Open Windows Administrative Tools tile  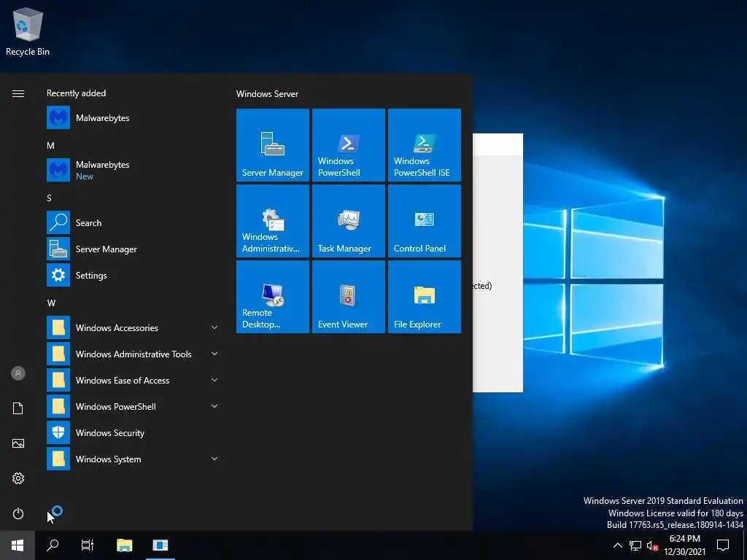click(x=273, y=220)
